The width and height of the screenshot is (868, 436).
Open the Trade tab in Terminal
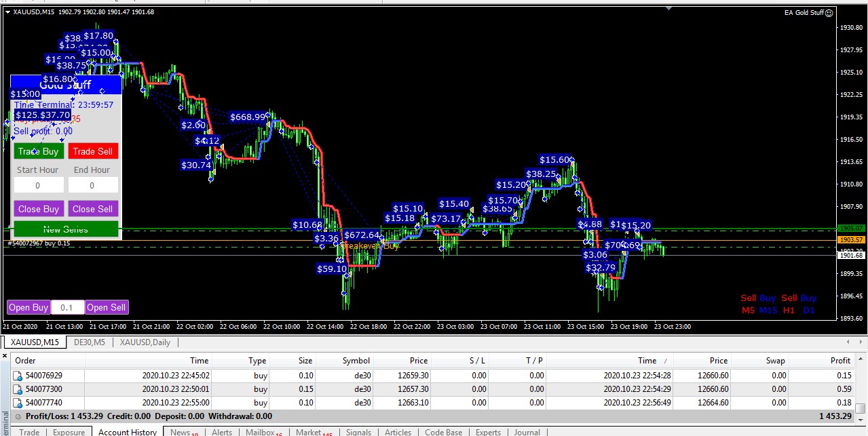click(x=29, y=432)
